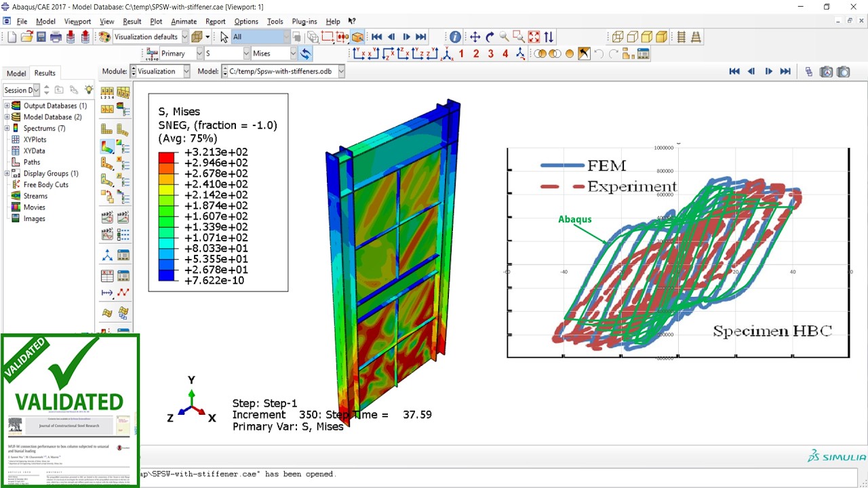This screenshot has height=488, width=868.
Task: Select Movies in the results tree
Action: (x=34, y=207)
